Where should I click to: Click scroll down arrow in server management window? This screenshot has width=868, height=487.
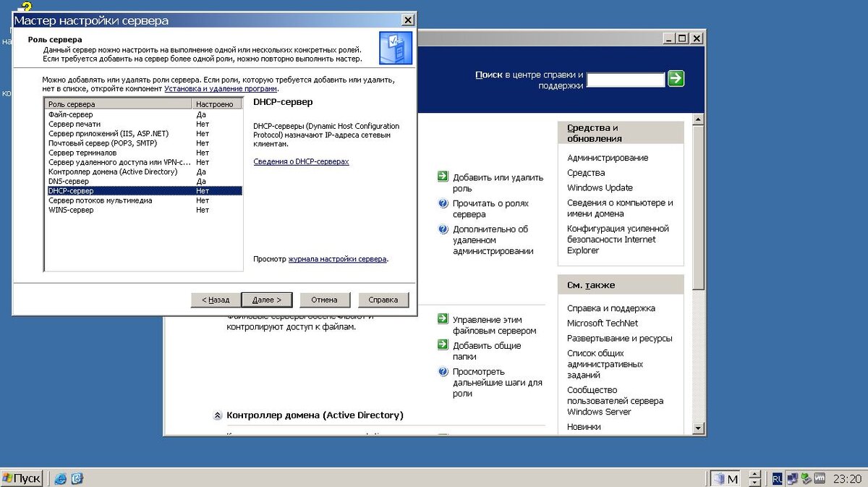[x=697, y=428]
